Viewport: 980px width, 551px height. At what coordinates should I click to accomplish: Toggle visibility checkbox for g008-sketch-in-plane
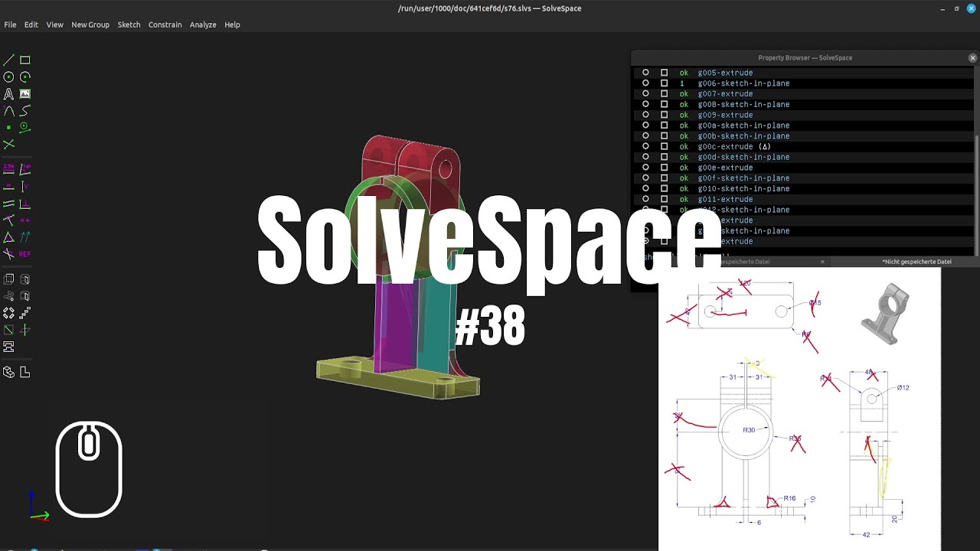tap(664, 104)
